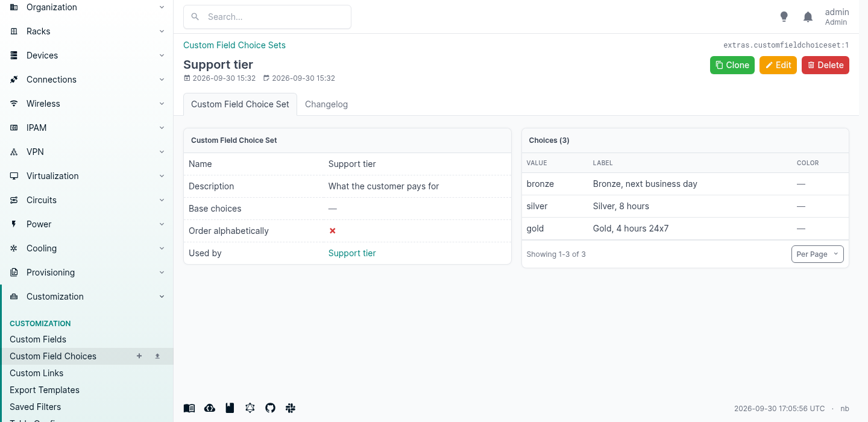Open the Support tier 'Used by' link
This screenshot has height=422, width=868.
click(x=352, y=253)
